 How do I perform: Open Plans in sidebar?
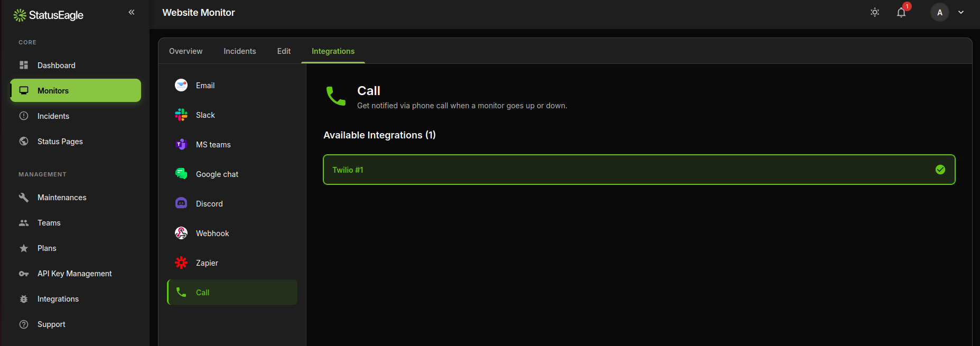[x=76, y=248]
